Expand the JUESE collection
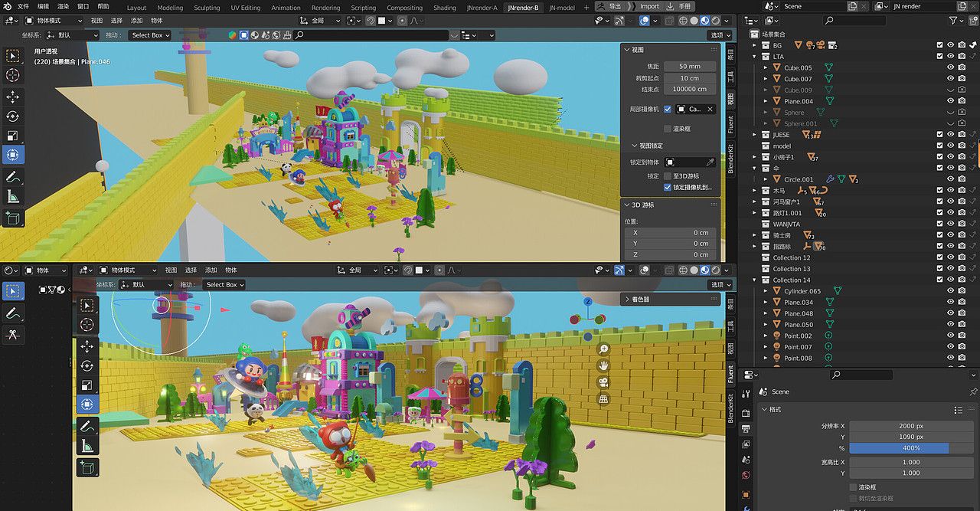This screenshot has height=511, width=980. pos(754,135)
